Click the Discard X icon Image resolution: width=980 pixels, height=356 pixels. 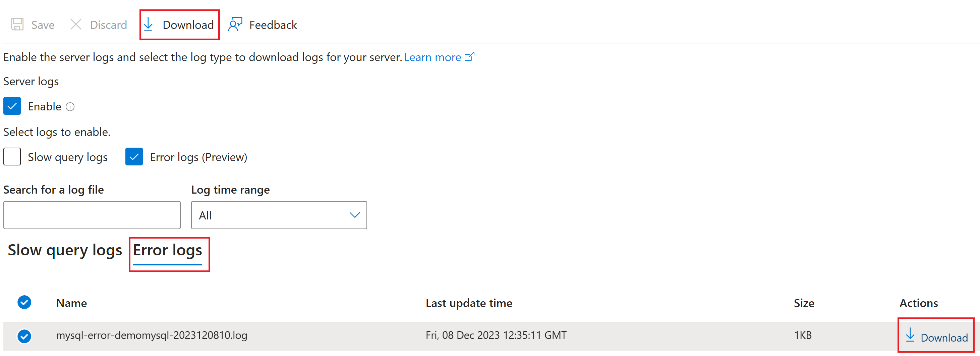point(76,25)
